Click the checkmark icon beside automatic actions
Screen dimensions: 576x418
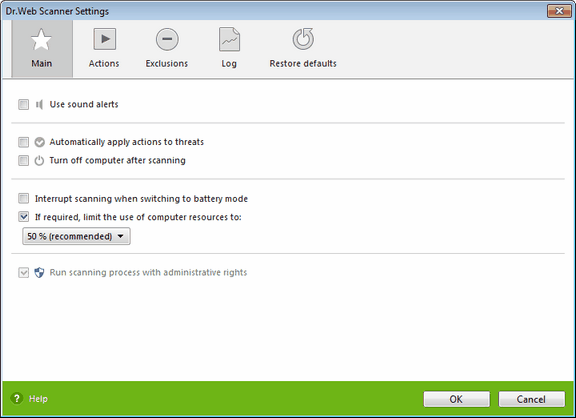[39, 142]
